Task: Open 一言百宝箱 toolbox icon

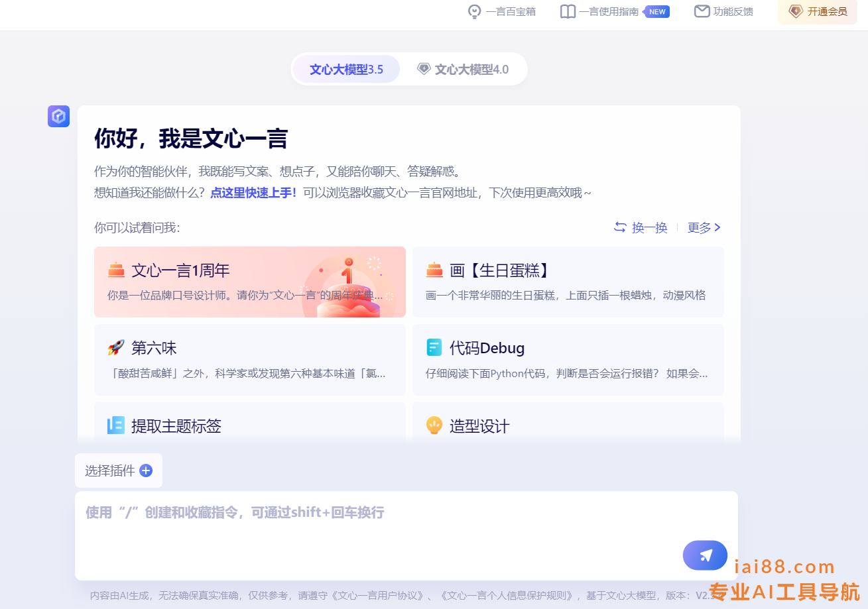Action: pyautogui.click(x=474, y=11)
